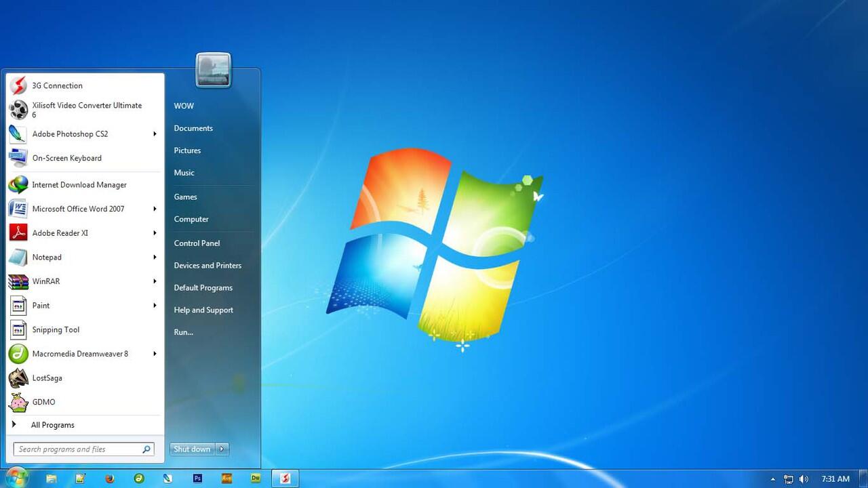Expand Paint jump list arrow
The image size is (868, 488).
(155, 306)
